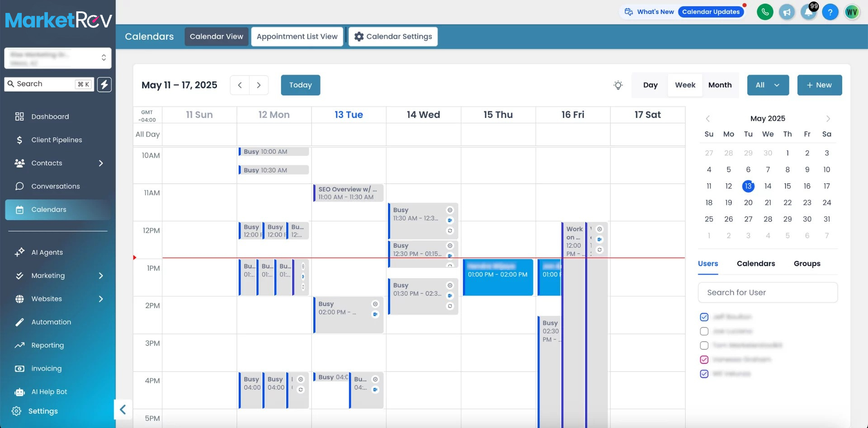This screenshot has width=868, height=428.
Task: Go to next week arrow
Action: pos(259,85)
